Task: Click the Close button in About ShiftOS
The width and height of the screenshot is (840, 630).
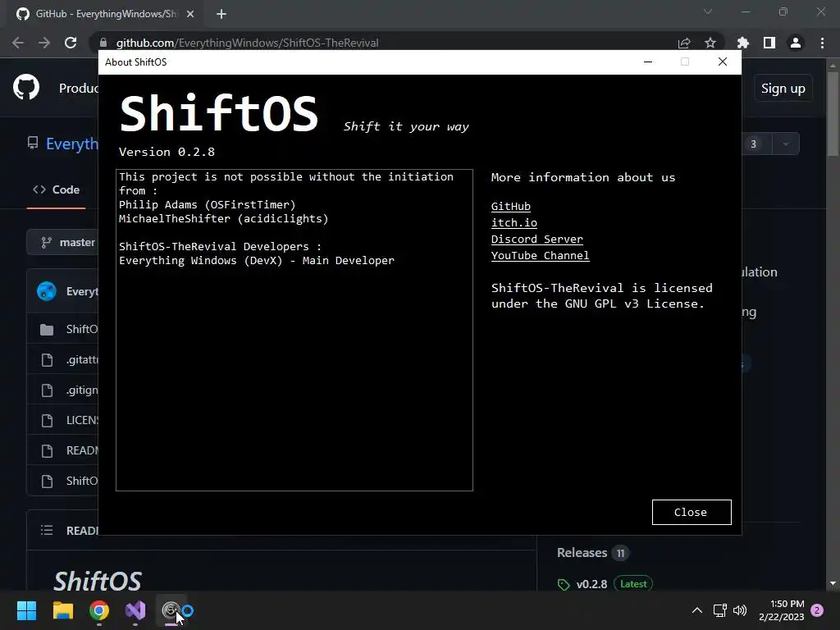Action: tap(691, 512)
